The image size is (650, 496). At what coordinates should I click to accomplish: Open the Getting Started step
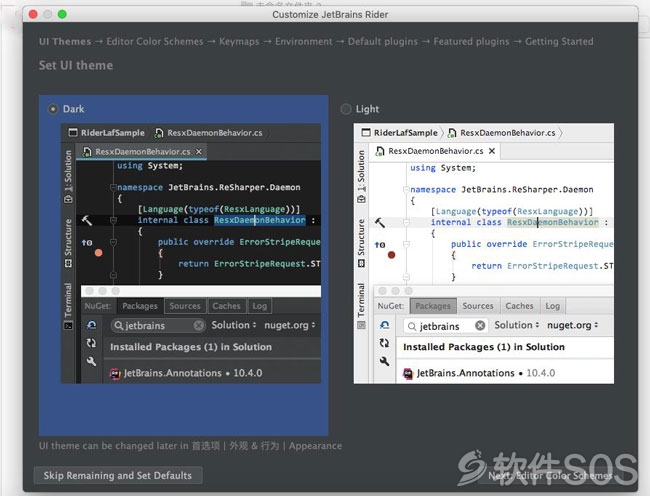(x=559, y=41)
